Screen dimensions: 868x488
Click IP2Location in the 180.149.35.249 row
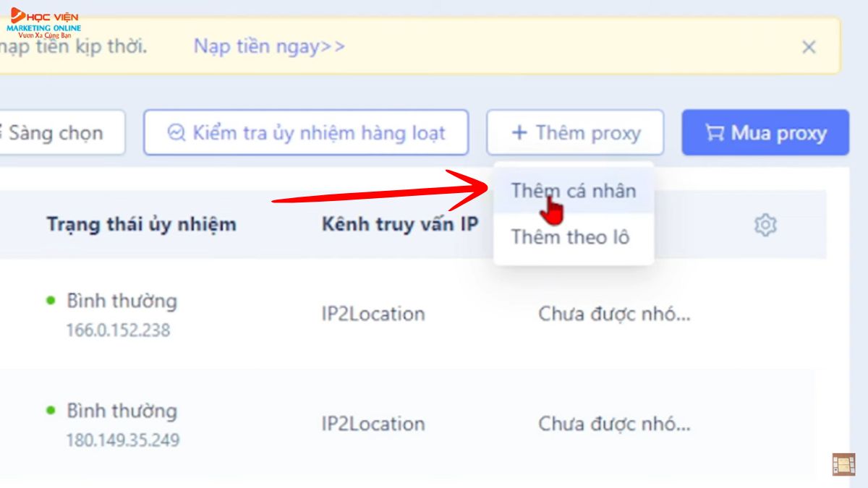373,424
